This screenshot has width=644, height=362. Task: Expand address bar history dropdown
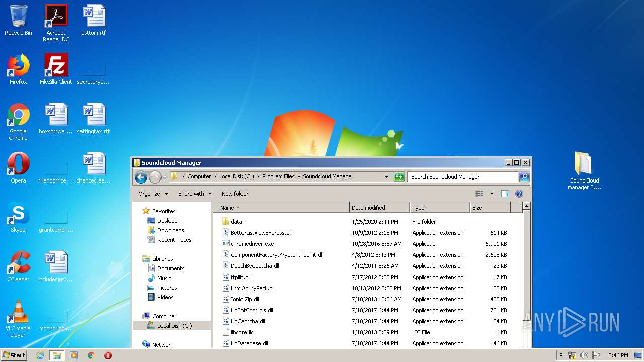tap(386, 177)
